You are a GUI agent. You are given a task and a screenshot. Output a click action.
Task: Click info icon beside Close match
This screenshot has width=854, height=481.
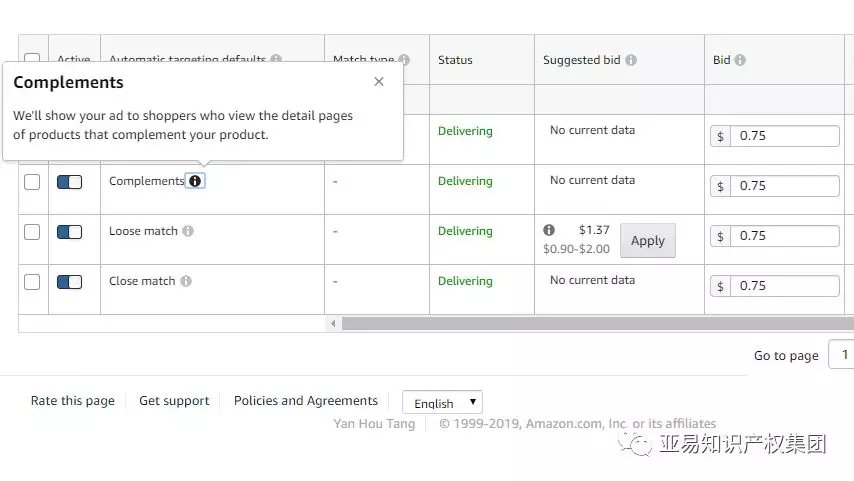tap(186, 281)
